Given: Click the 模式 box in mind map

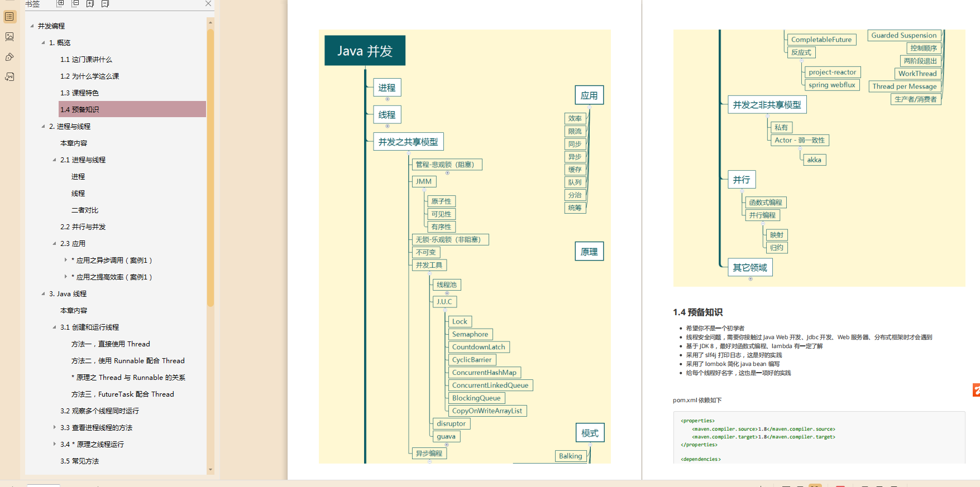Looking at the screenshot, I should point(590,433).
